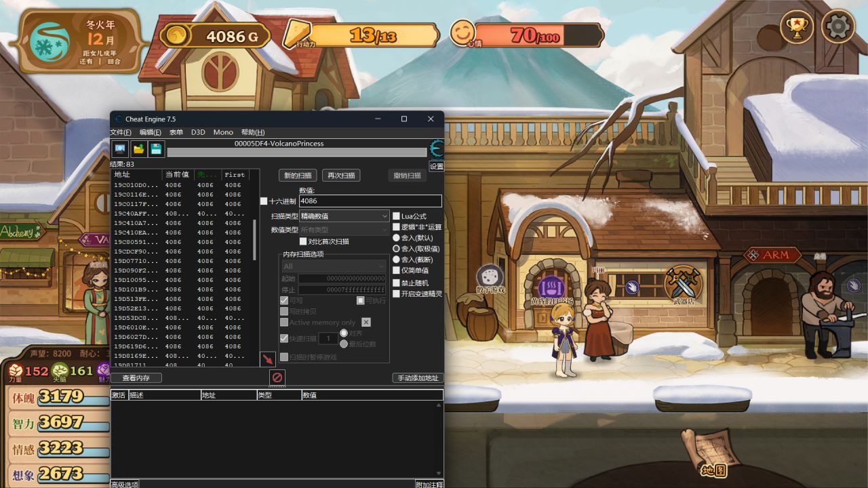Open the memory region All dropdown
868x488 pixels.
pos(334,266)
